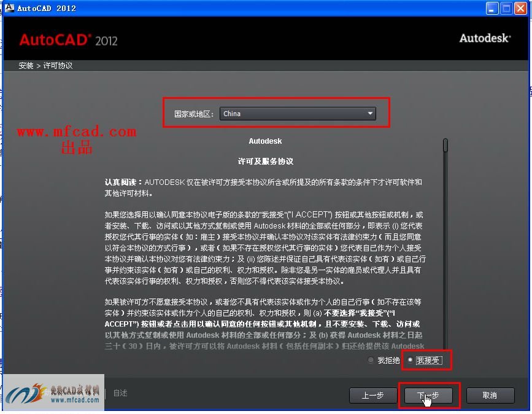Select the 我拒绝 radio button
Viewport: 532px width, 414px height.
371,360
